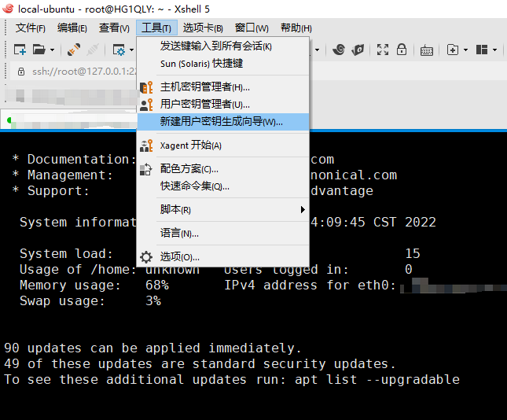The image size is (507, 420).
Task: Open the 查看(V) menu
Action: click(114, 28)
